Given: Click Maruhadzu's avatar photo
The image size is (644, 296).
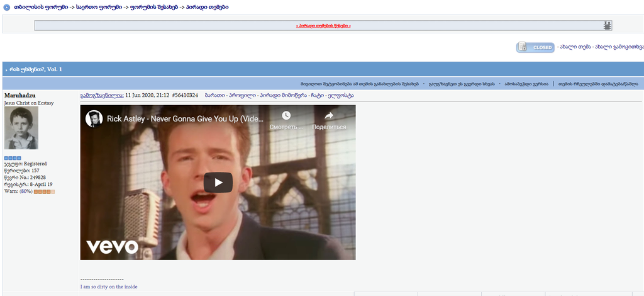Looking at the screenshot, I should (21, 128).
